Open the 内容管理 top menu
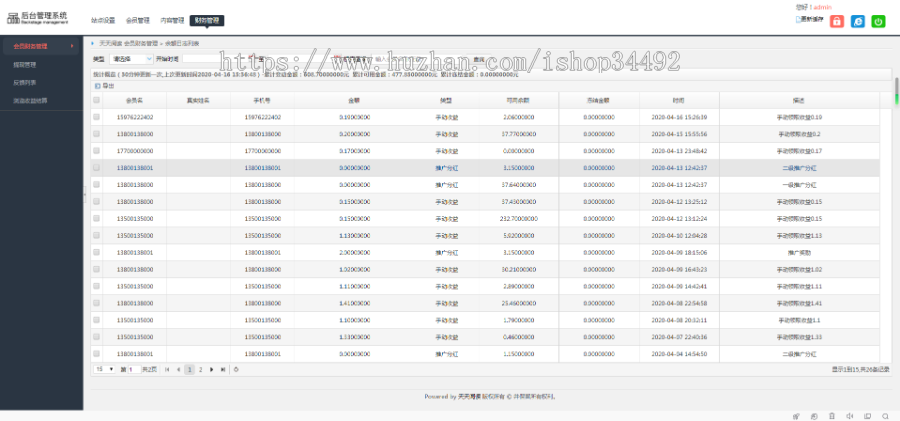Screen dimensions: 900x421 (x=172, y=20)
